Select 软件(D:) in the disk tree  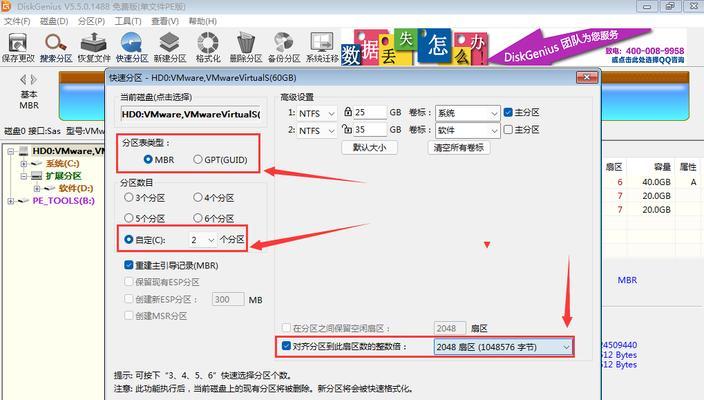click(x=76, y=188)
